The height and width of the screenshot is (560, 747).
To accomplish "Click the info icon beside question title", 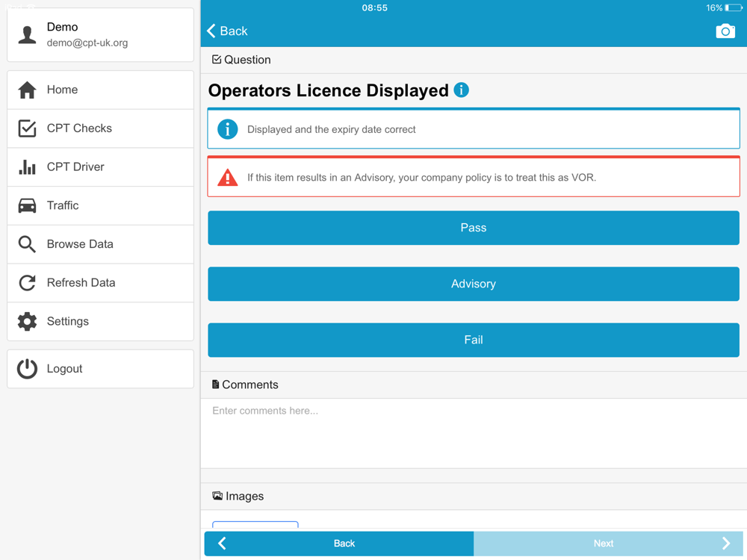I will (x=462, y=90).
